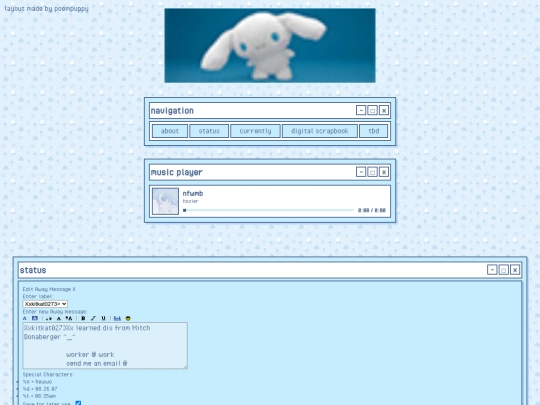Minimize the navigation window
This screenshot has height=405, width=540.
click(361, 110)
